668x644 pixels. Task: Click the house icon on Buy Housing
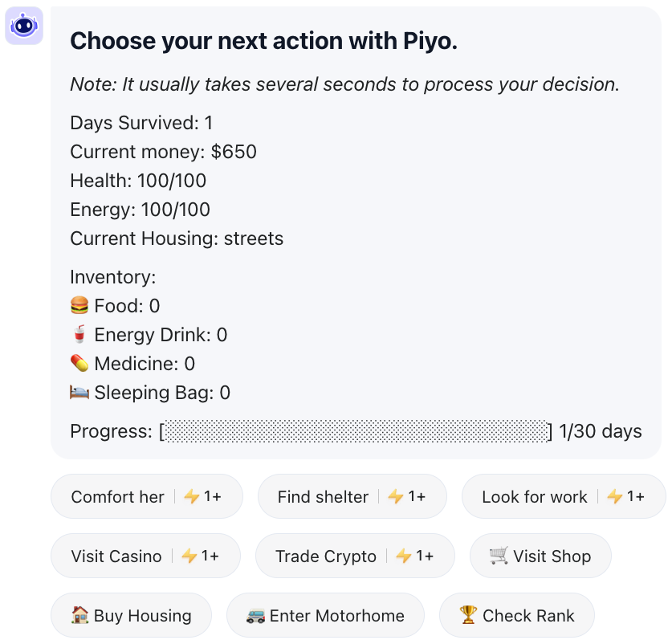(80, 616)
